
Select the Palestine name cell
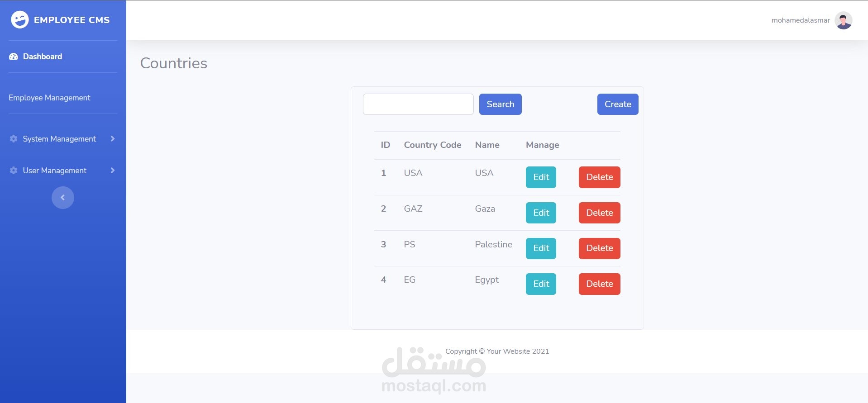(494, 245)
